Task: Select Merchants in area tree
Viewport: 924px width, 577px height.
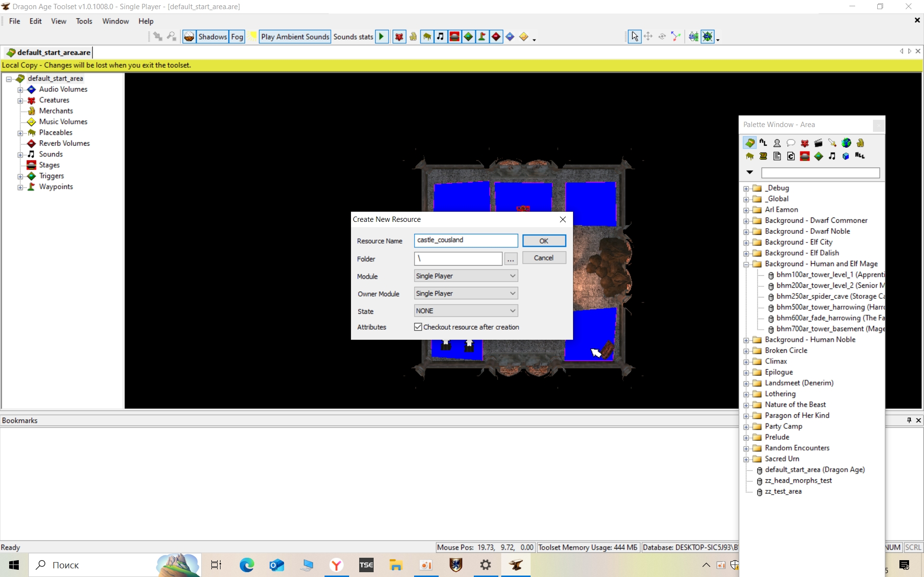Action: coord(56,111)
